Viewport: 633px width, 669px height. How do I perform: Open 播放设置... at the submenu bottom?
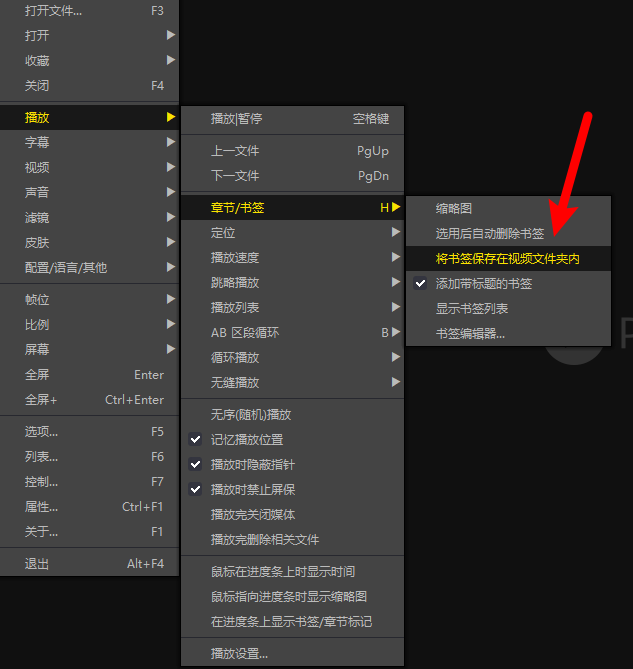point(240,654)
